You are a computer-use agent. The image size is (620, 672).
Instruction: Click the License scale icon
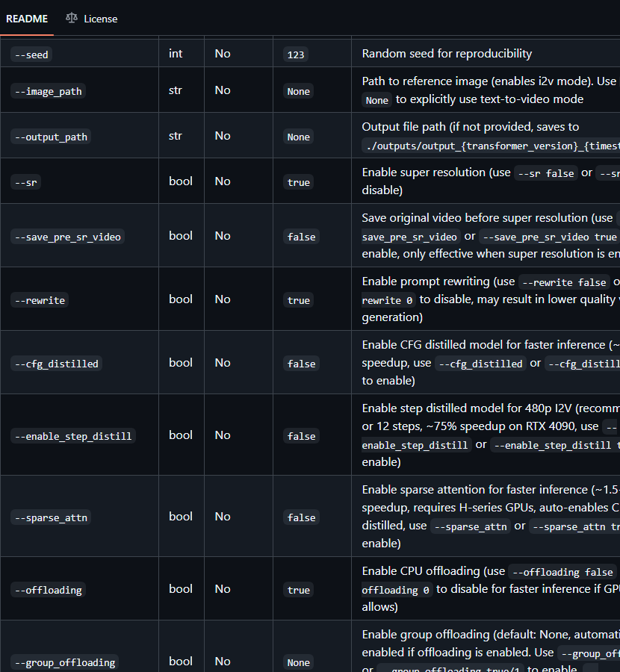pos(72,18)
